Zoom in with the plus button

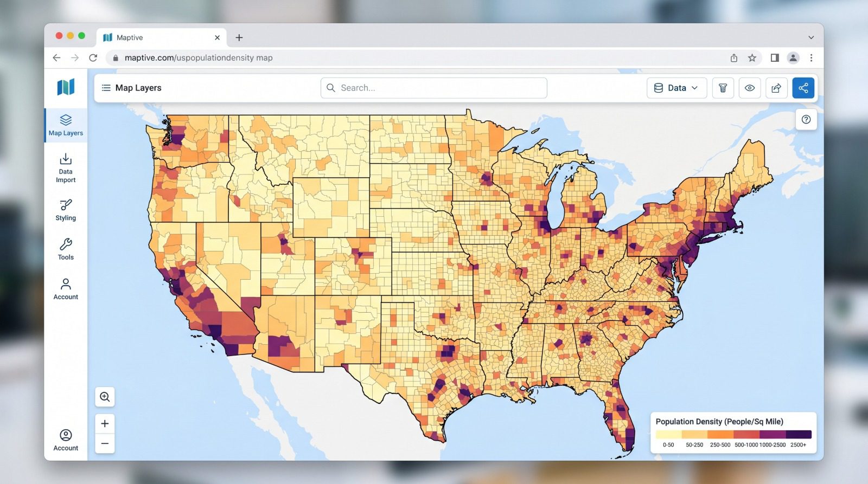click(x=105, y=423)
